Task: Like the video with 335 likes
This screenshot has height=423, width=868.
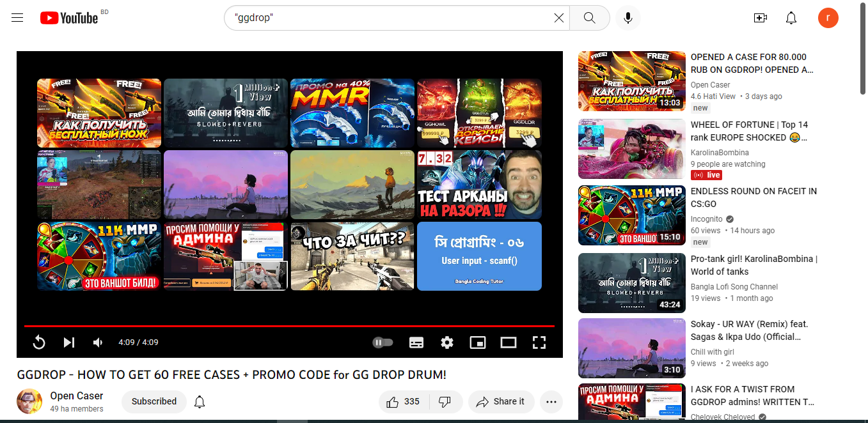Action: pos(403,401)
